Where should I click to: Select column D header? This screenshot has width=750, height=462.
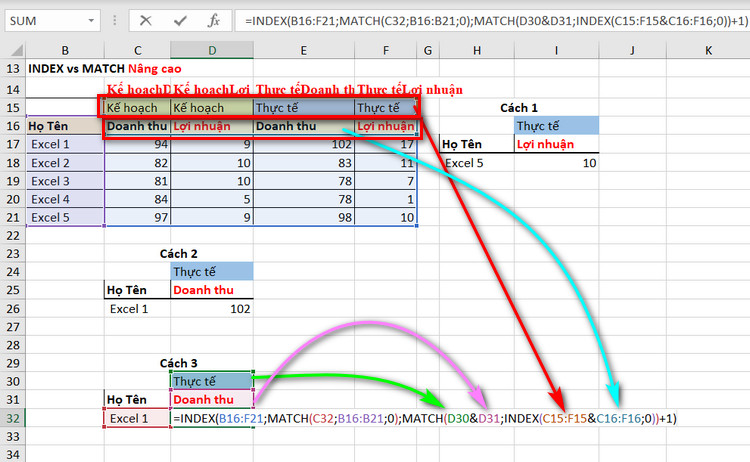coord(212,50)
